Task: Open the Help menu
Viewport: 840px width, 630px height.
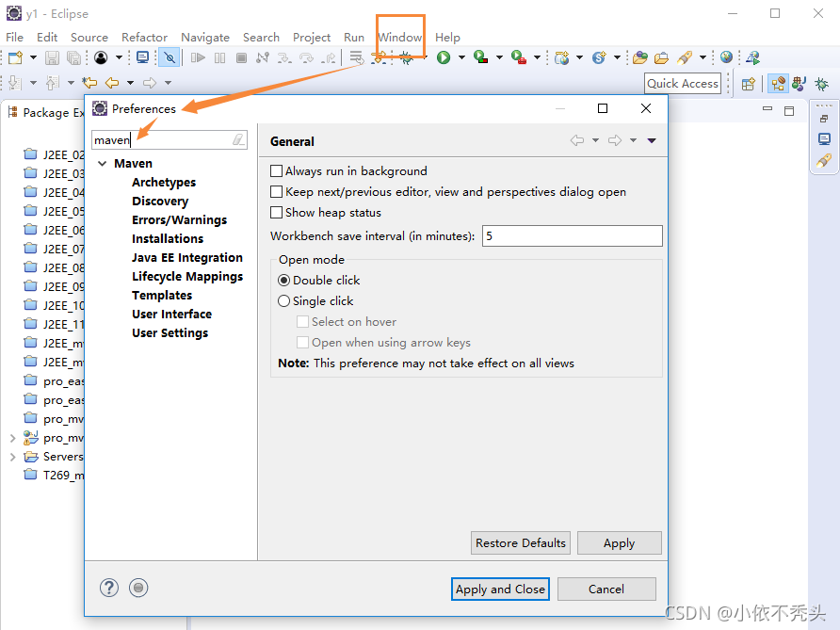Action: [x=447, y=38]
